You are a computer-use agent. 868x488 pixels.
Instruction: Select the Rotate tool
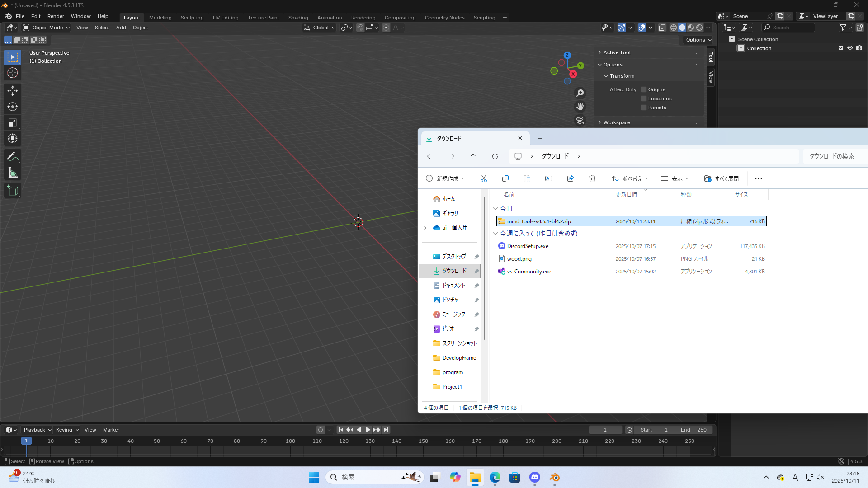12,107
